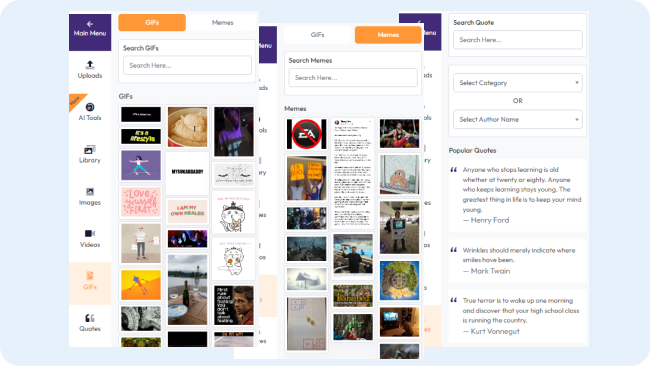Choose the mashed potatoes bowl GIF
Screen dimensions: 650x366
coord(187,127)
